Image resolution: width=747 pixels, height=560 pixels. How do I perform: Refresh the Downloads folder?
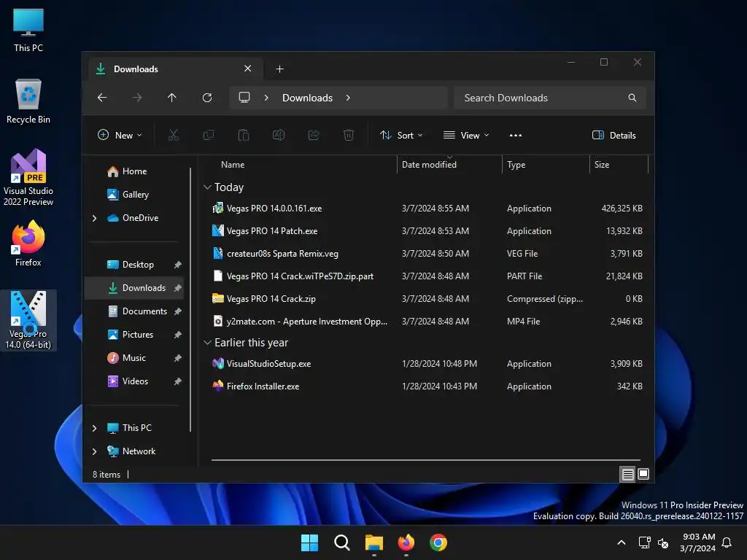206,98
